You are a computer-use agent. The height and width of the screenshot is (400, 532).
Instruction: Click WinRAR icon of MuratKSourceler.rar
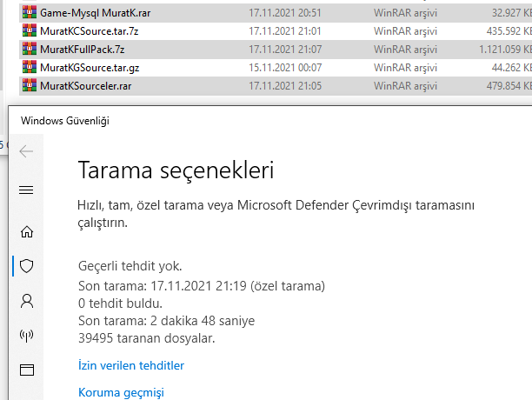pos(30,86)
